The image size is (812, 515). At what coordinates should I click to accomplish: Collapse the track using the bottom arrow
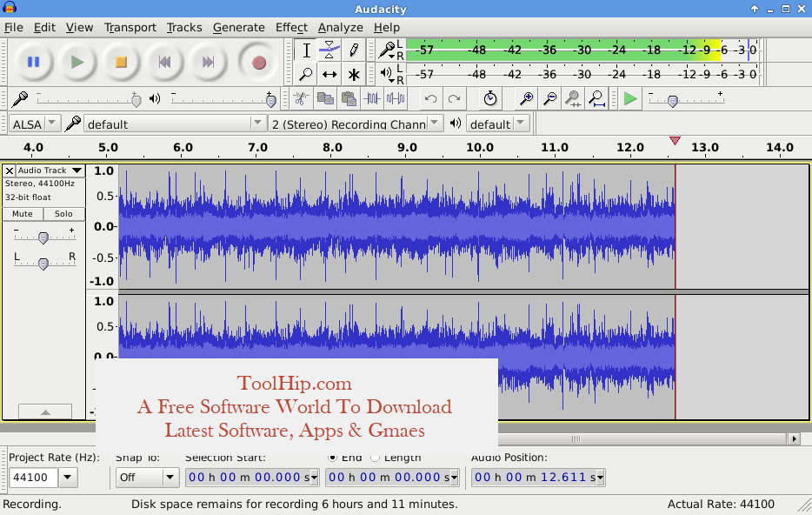click(45, 411)
